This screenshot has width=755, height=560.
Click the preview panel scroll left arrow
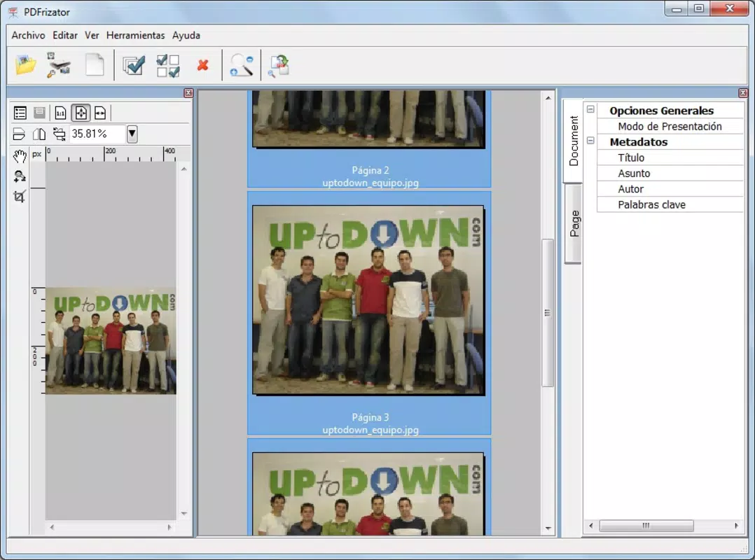click(52, 527)
